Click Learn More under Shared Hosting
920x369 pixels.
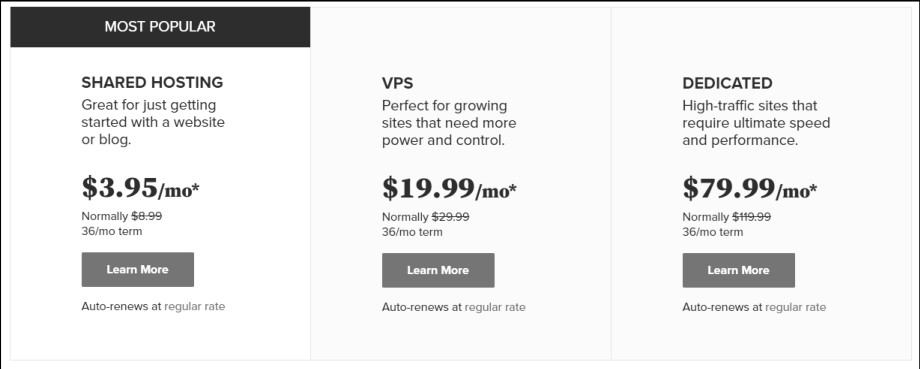[137, 270]
